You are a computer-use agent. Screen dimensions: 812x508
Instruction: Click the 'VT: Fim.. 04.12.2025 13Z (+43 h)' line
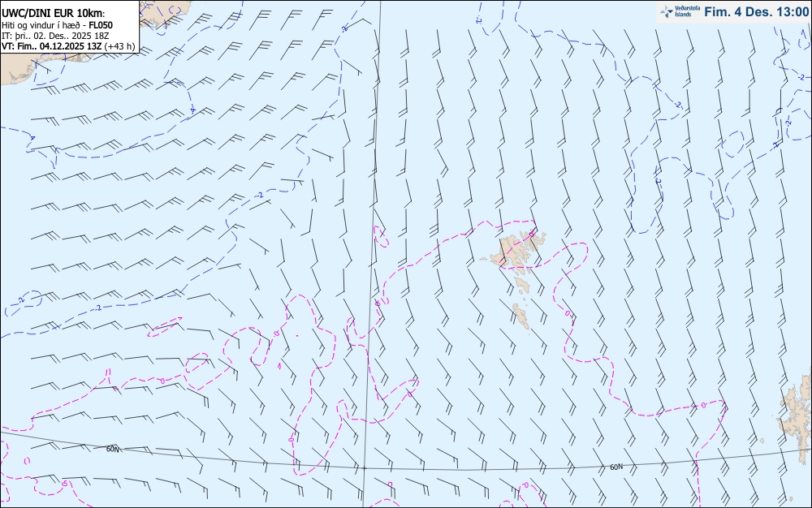point(68,46)
